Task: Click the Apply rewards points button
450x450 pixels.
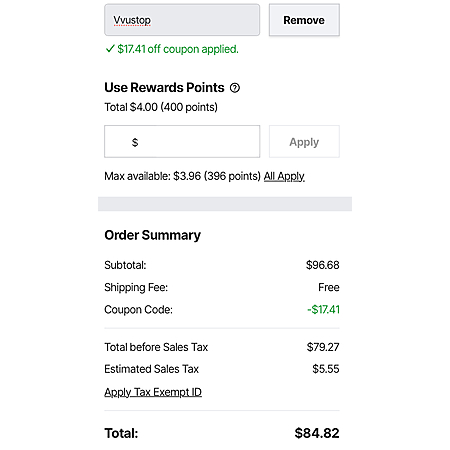Action: 304,142
